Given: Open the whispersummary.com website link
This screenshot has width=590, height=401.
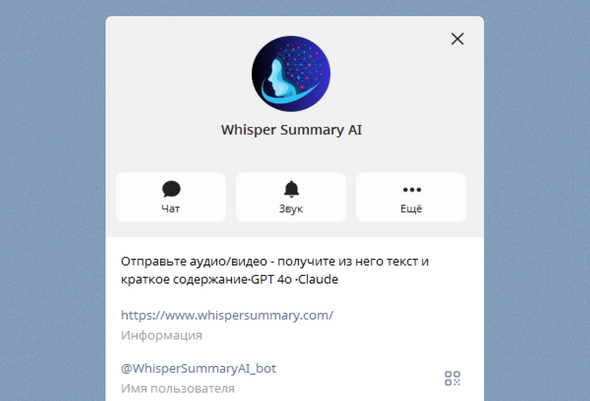Looking at the screenshot, I should click(227, 315).
